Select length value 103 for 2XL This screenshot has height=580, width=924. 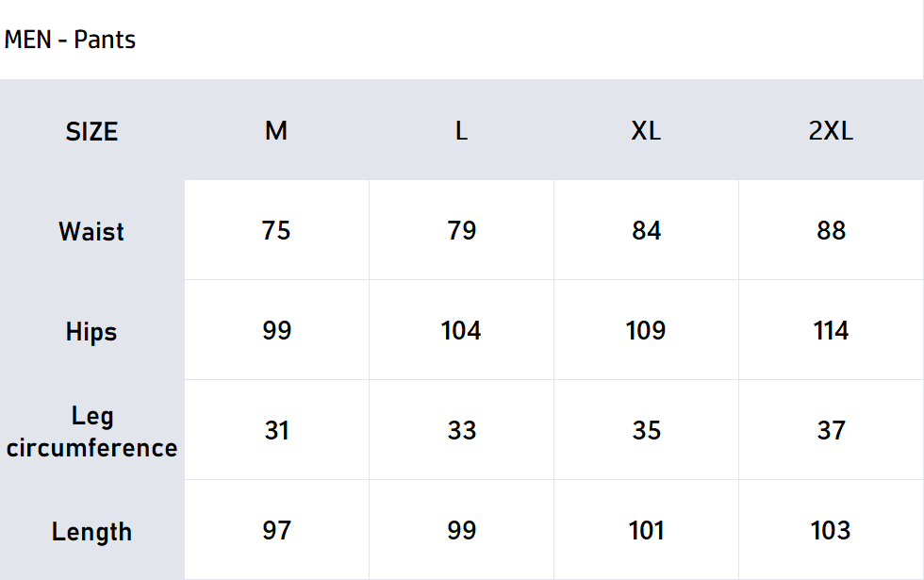[831, 531]
